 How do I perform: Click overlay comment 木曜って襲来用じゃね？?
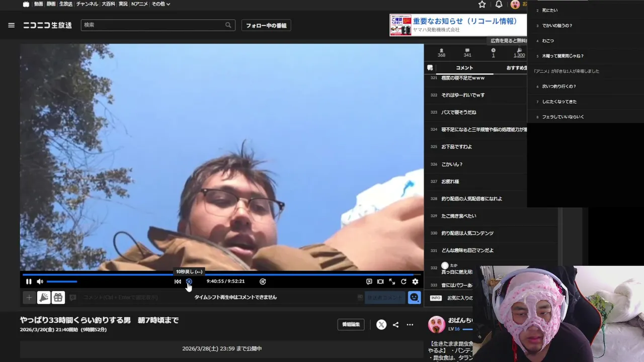pyautogui.click(x=563, y=56)
